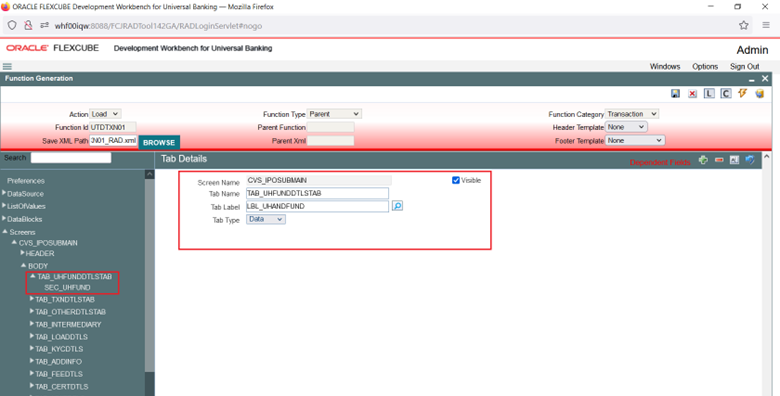Collapse the Screens tree node
The width and height of the screenshot is (780, 396).
[5, 232]
